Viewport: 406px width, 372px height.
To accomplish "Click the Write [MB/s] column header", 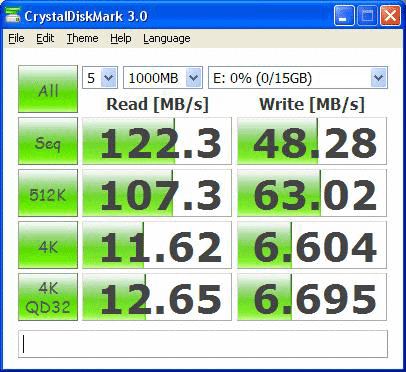I will 312,105.
